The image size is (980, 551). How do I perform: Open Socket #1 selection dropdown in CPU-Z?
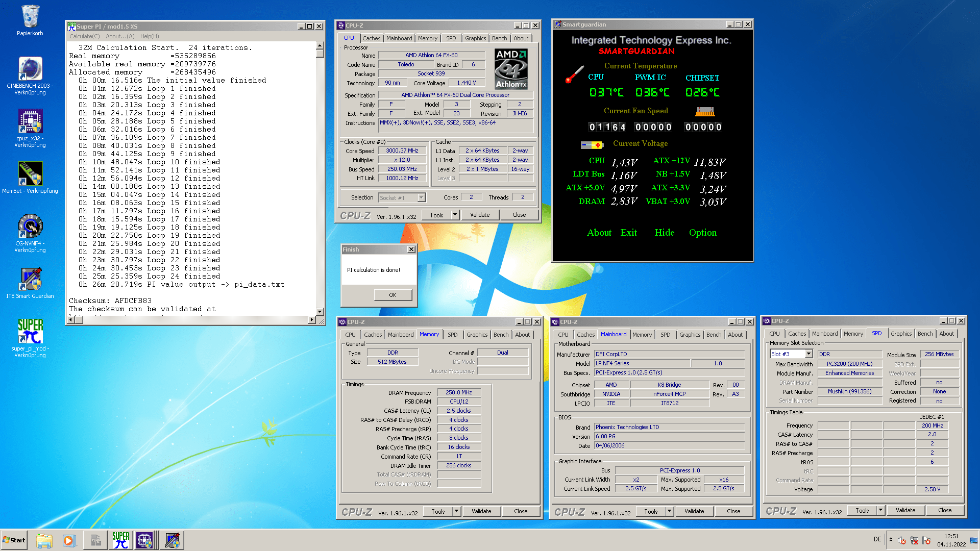[x=402, y=197]
